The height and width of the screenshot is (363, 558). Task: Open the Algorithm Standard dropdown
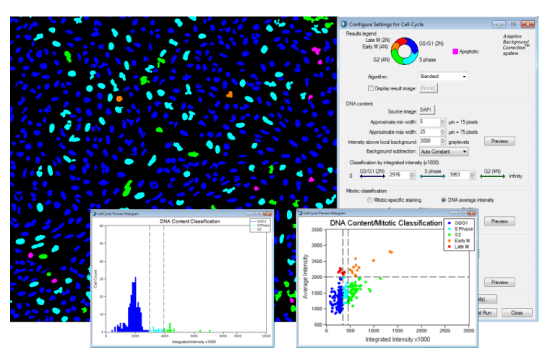click(443, 77)
